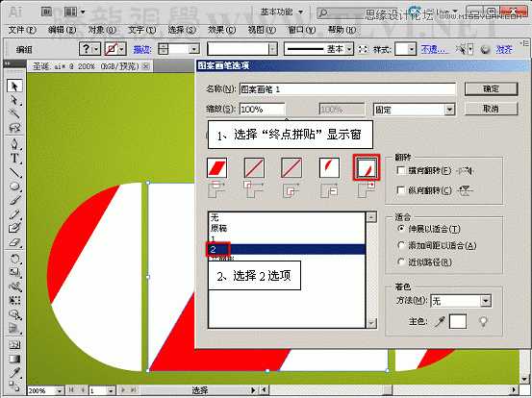Open the 文件(F) menu
The height and width of the screenshot is (398, 532).
(22, 30)
